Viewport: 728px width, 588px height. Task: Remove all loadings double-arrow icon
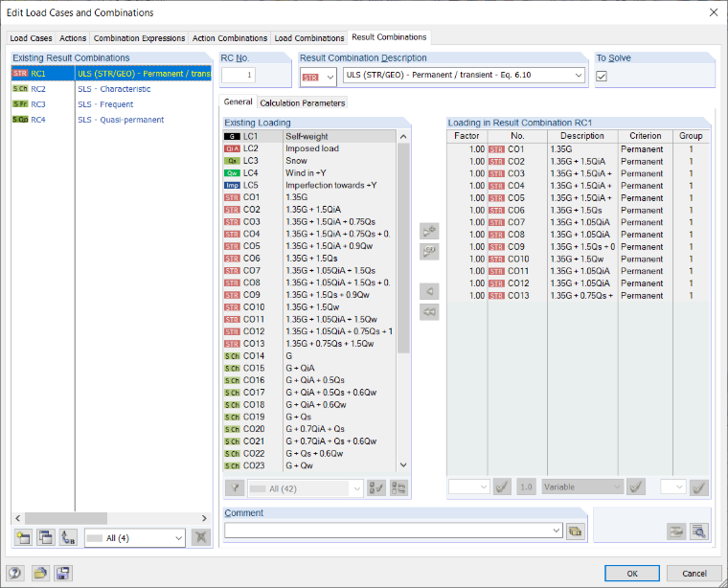click(x=429, y=312)
